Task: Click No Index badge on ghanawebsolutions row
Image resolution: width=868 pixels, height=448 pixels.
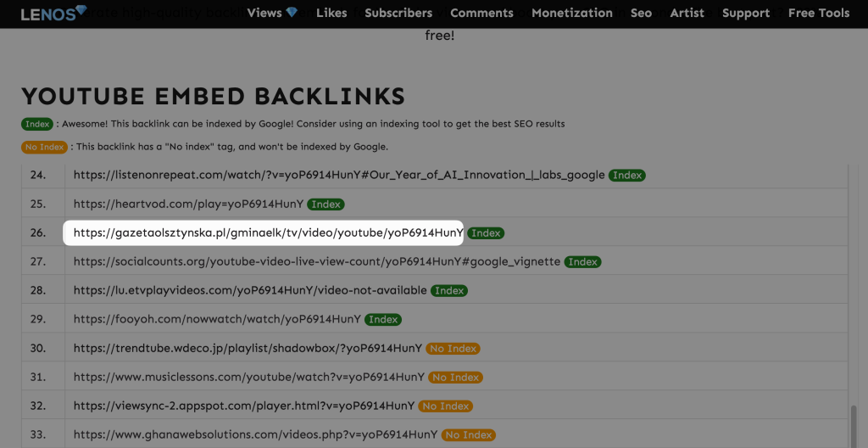Action: coord(468,434)
